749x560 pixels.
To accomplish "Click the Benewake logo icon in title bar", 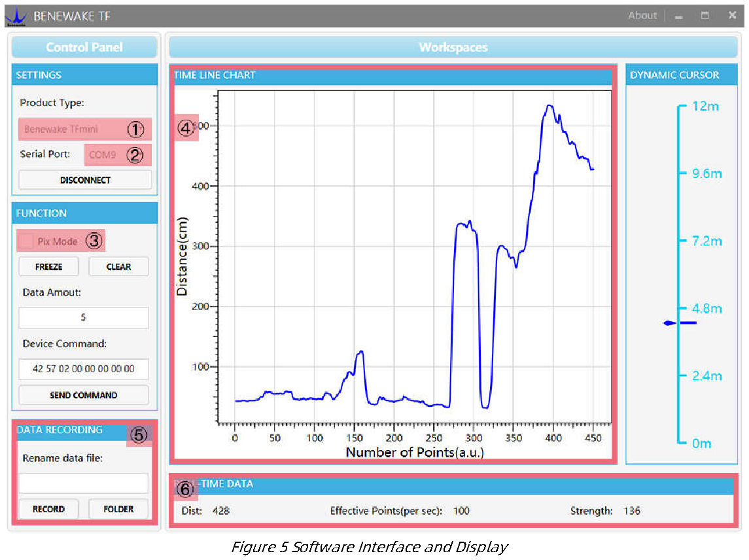I will 17,16.
